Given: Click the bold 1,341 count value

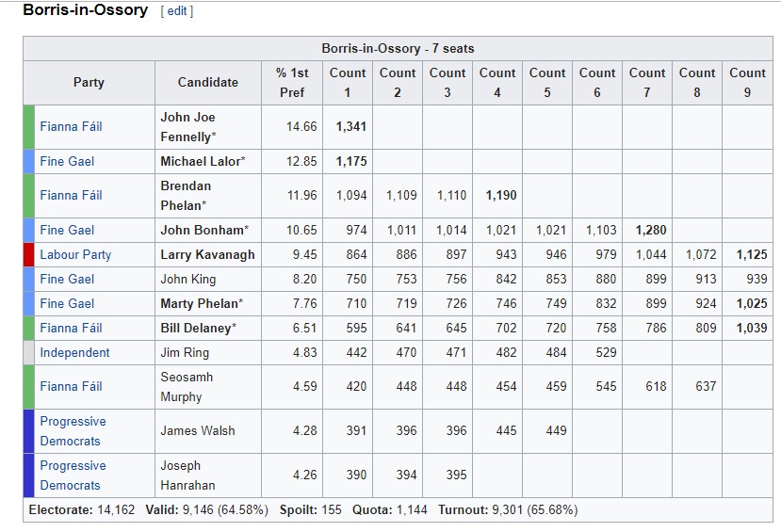Looking at the screenshot, I should click(351, 127).
